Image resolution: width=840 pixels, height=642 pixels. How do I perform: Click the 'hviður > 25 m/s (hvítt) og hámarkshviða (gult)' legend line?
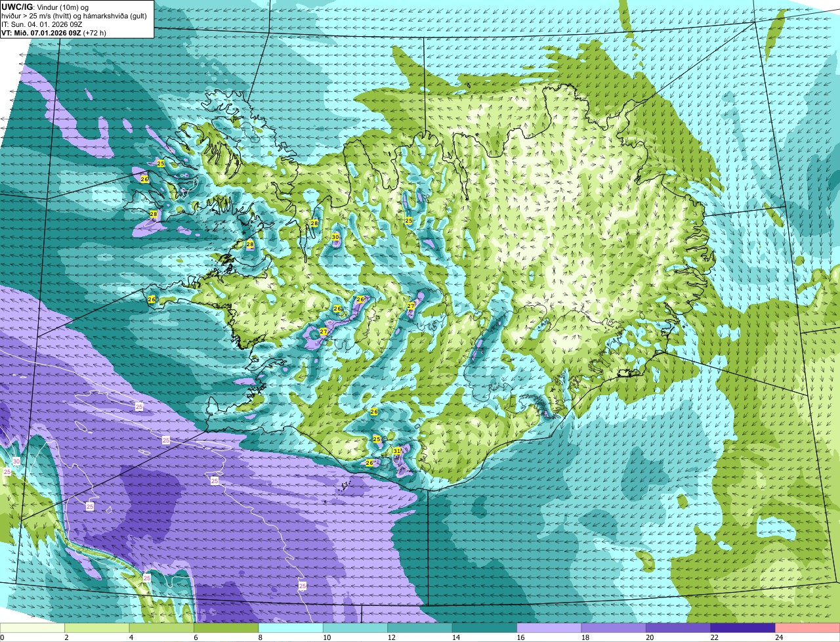click(x=74, y=15)
